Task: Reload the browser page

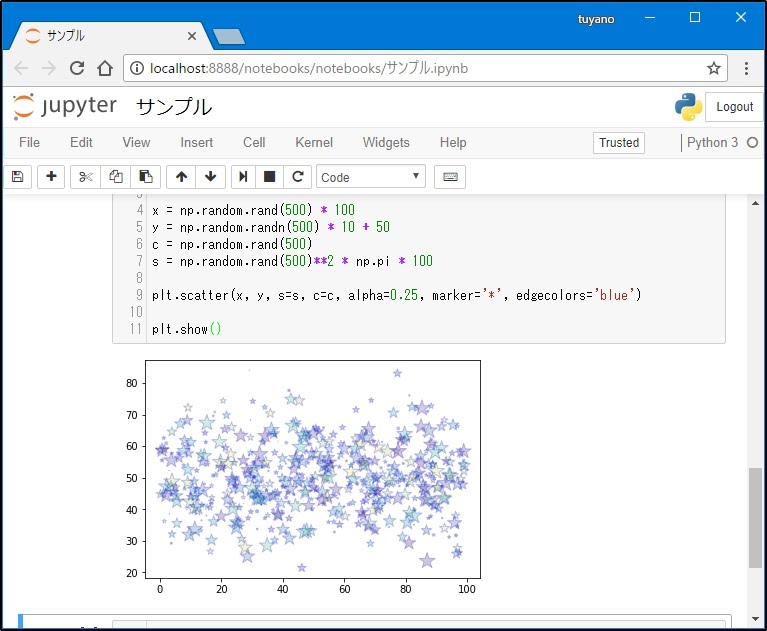Action: pos(77,68)
